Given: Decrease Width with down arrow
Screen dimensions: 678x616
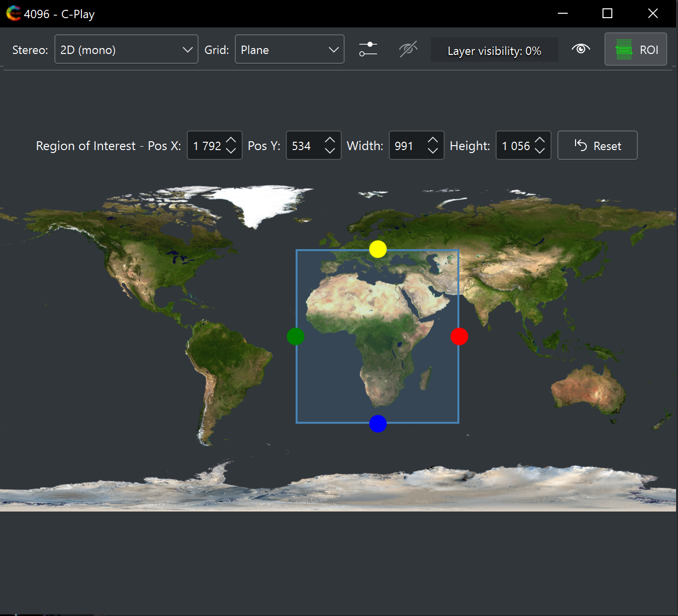Looking at the screenshot, I should point(433,151).
